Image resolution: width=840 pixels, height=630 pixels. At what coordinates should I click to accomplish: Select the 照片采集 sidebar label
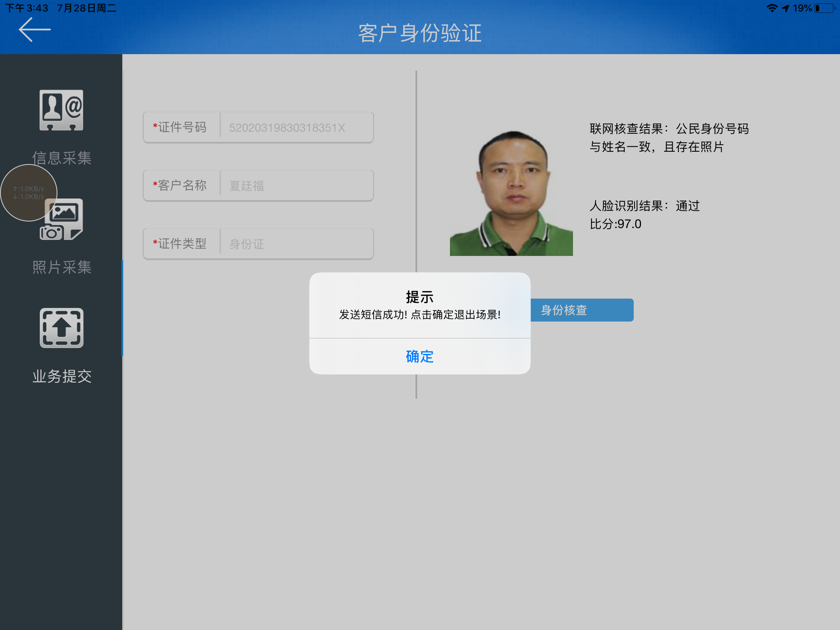coord(62,267)
